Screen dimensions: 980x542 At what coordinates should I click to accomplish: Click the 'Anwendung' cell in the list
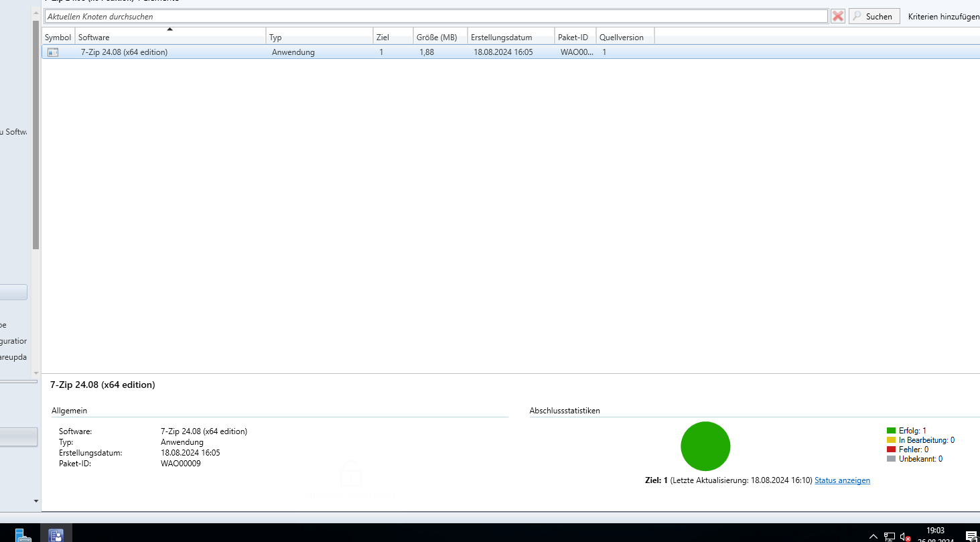pyautogui.click(x=293, y=52)
